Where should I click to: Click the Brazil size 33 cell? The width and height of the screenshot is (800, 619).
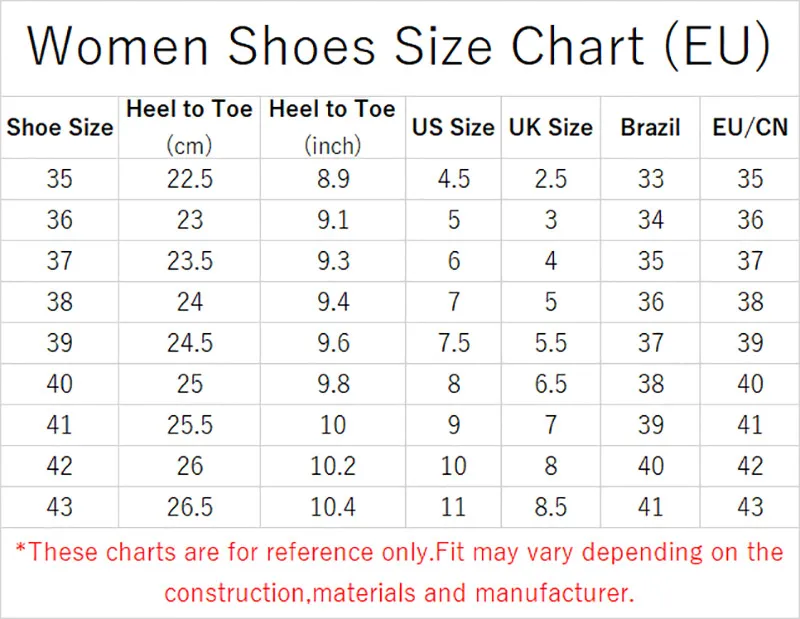(x=650, y=179)
